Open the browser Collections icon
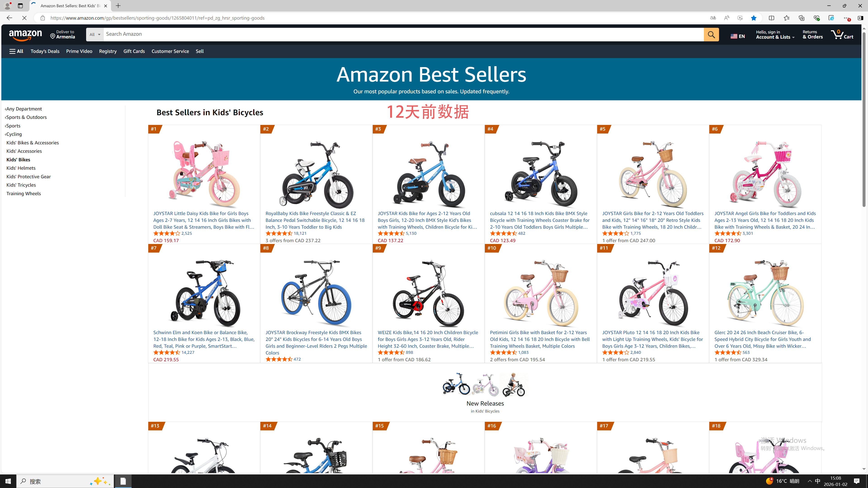The width and height of the screenshot is (868, 488). [x=801, y=18]
